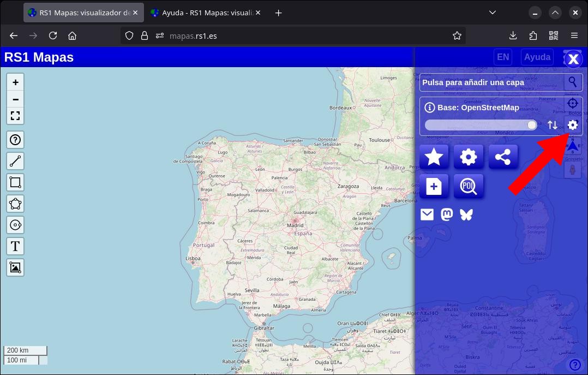Select the rectangle drawing tool

tap(15, 182)
